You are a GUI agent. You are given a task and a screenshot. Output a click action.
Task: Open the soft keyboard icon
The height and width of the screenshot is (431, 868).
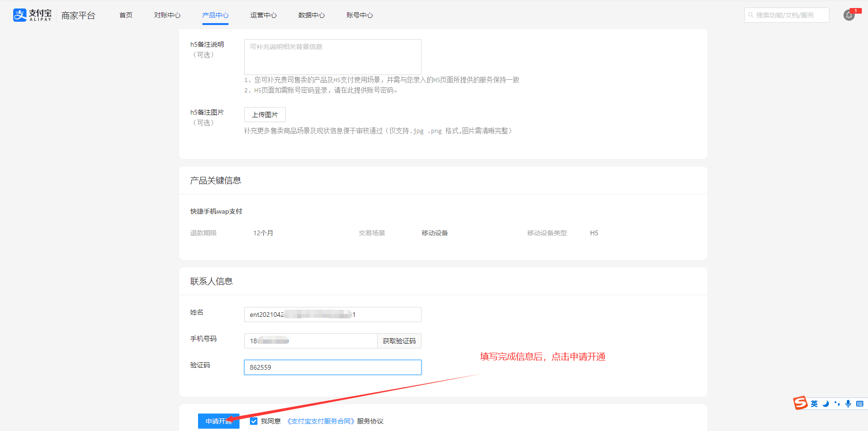pyautogui.click(x=860, y=404)
